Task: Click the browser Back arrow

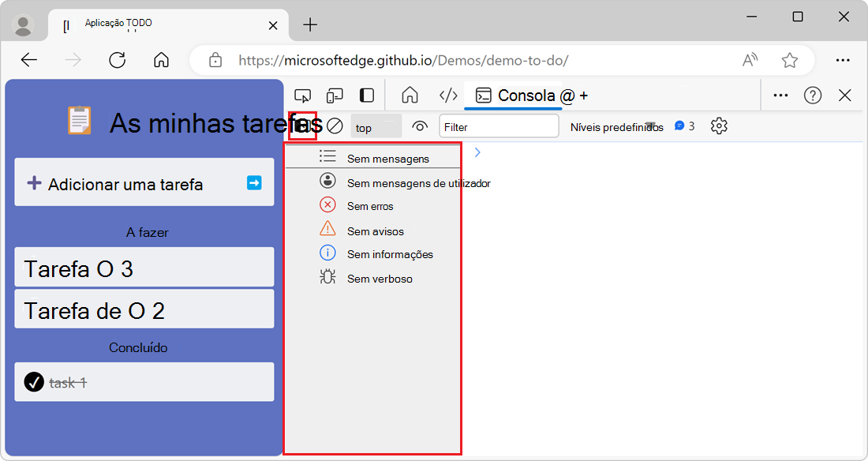Action: point(28,60)
